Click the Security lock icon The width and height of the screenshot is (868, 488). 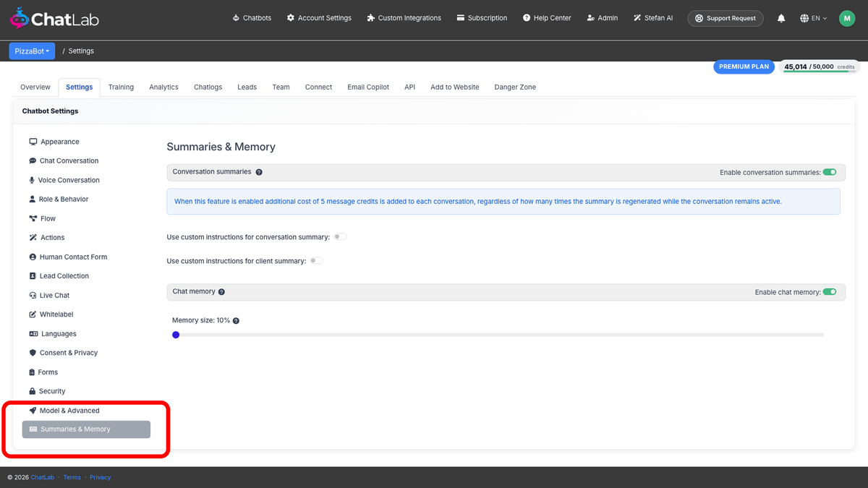tap(32, 391)
